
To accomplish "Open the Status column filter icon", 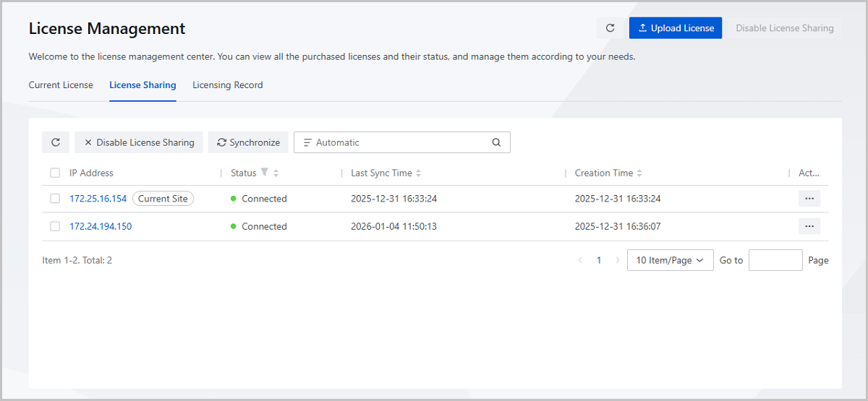I will [x=265, y=173].
